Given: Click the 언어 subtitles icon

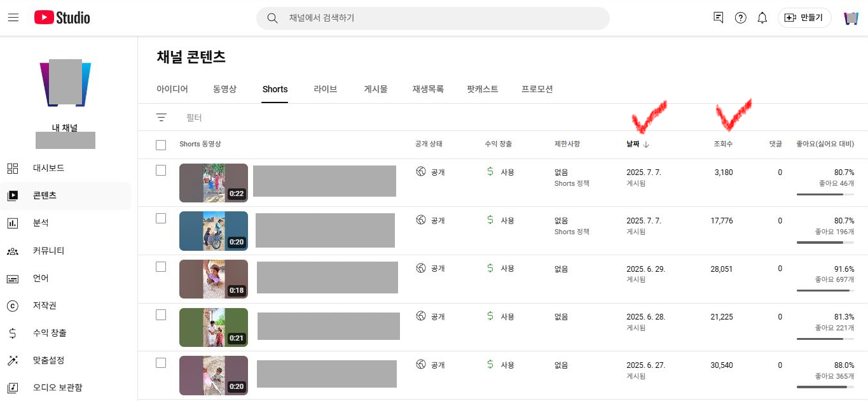Looking at the screenshot, I should tap(13, 278).
